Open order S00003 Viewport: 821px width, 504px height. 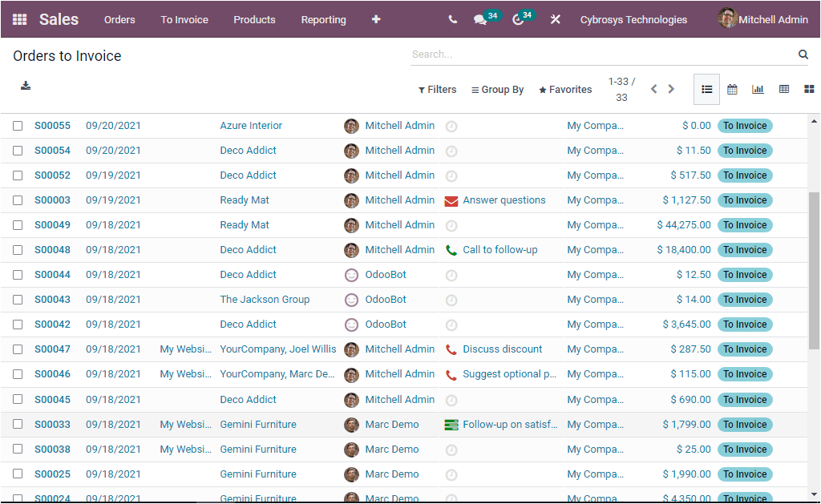tap(52, 200)
